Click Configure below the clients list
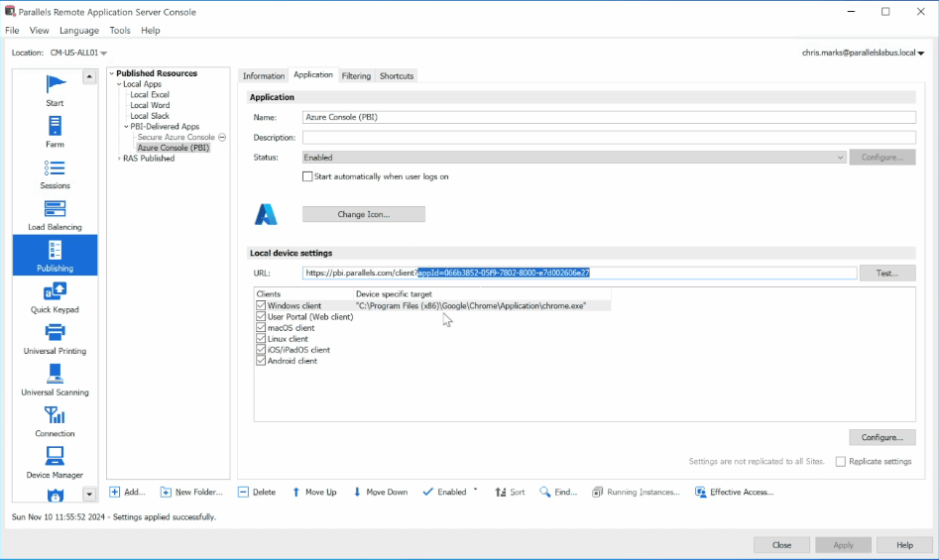This screenshot has height=560, width=939. point(882,437)
